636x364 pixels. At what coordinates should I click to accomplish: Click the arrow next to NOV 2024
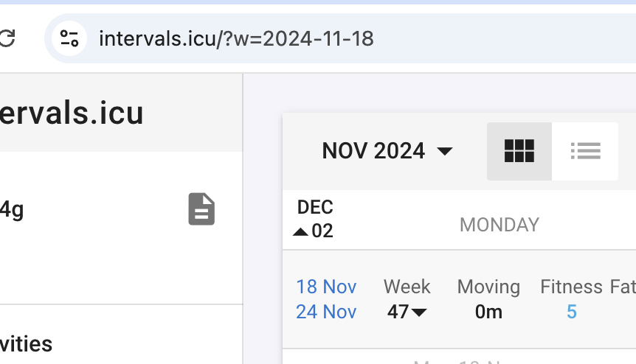445,152
